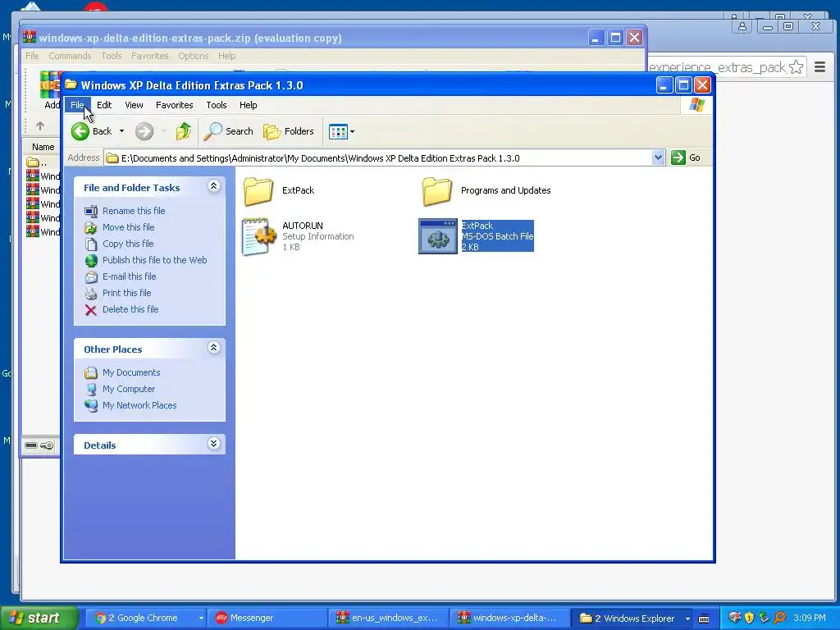Viewport: 840px width, 630px height.
Task: Open Options menu in WinRAR window
Action: click(194, 56)
